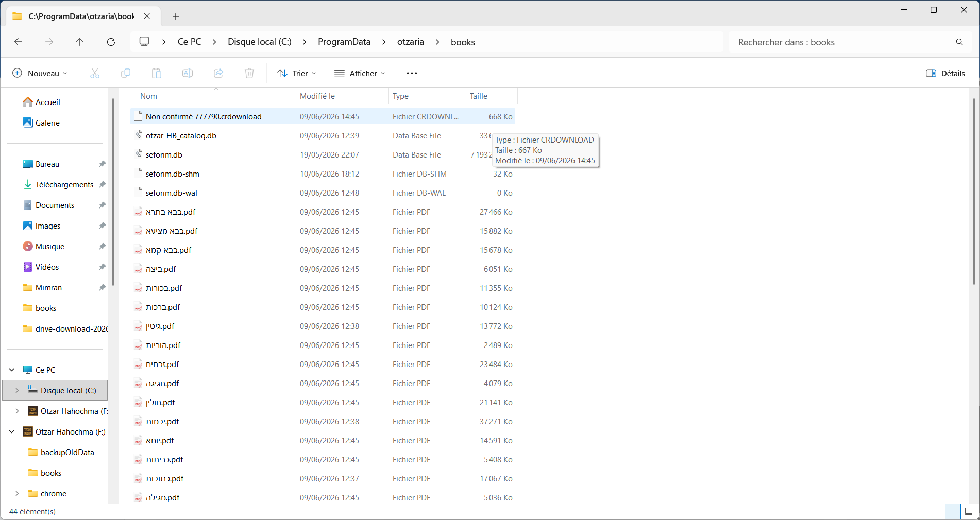Image resolution: width=980 pixels, height=520 pixels.
Task: Click the Copy toolbar icon
Action: click(126, 73)
